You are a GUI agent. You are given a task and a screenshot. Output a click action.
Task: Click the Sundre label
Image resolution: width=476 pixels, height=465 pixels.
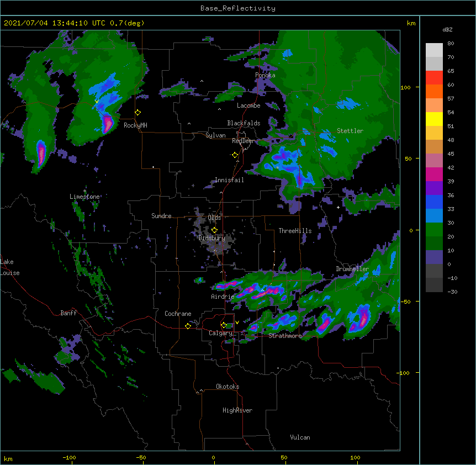click(x=161, y=216)
